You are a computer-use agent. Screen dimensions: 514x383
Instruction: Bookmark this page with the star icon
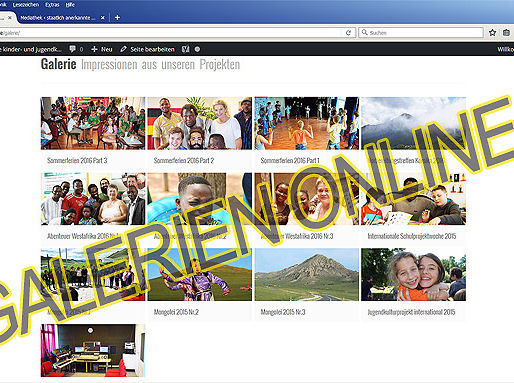[492, 32]
